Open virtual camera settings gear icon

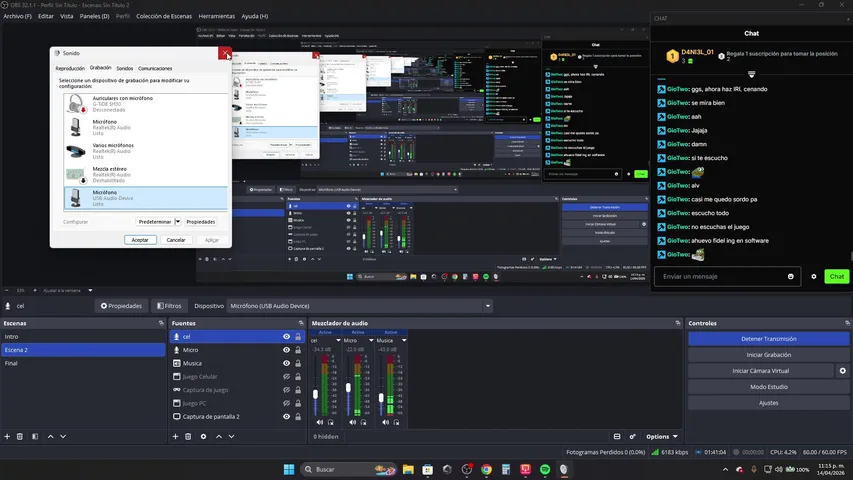843,371
